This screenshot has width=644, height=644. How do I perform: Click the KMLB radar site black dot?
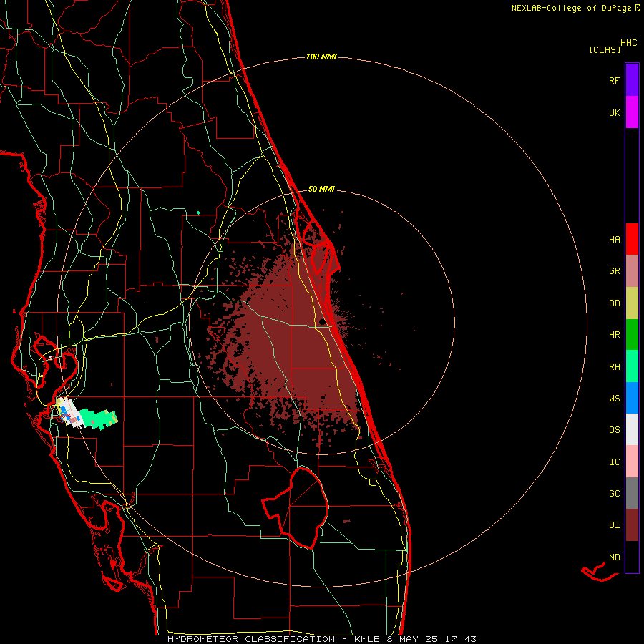click(322, 321)
